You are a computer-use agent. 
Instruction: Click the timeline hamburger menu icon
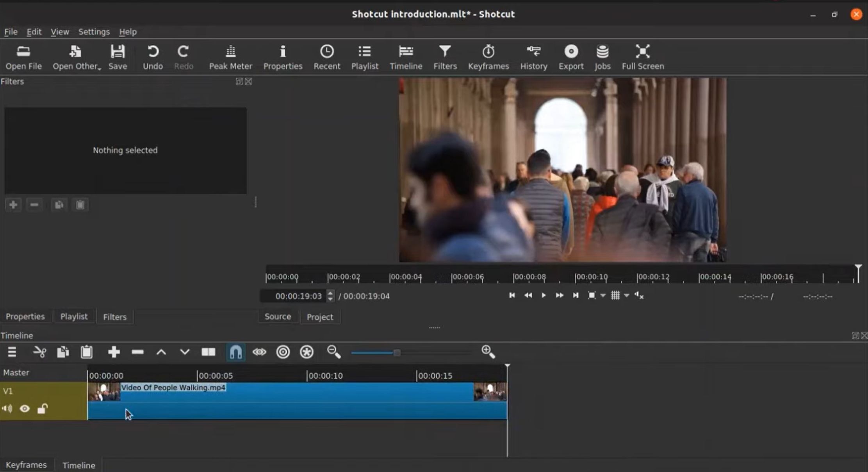click(11, 352)
